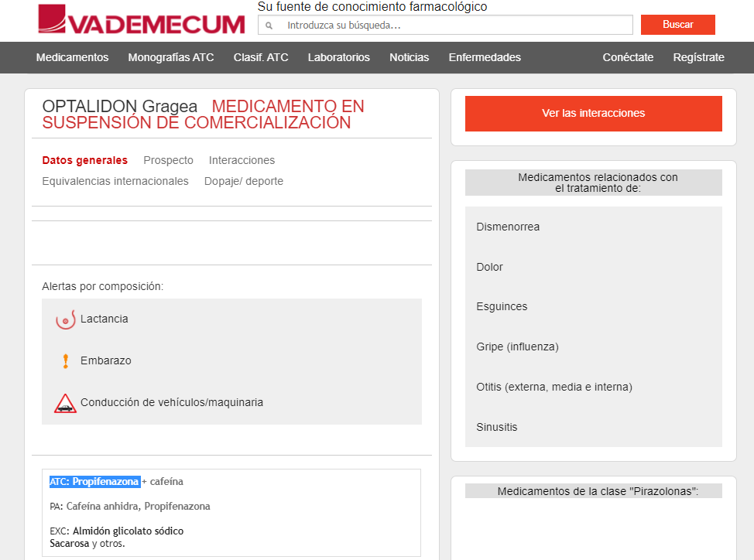The width and height of the screenshot is (754, 560).
Task: Switch to the Interacciones tab
Action: tap(242, 160)
